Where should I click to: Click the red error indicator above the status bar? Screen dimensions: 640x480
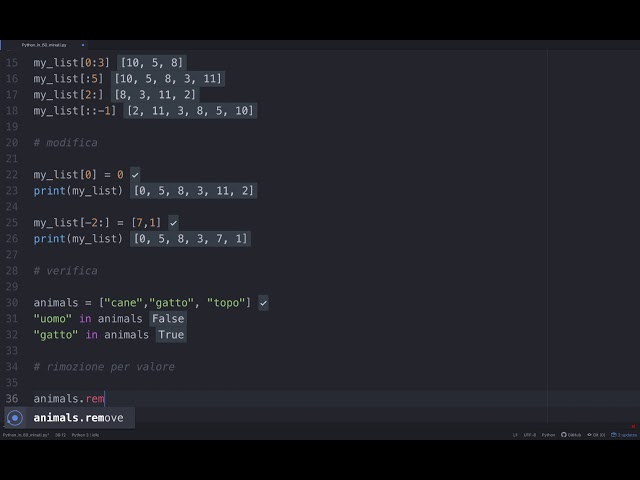click(x=633, y=427)
